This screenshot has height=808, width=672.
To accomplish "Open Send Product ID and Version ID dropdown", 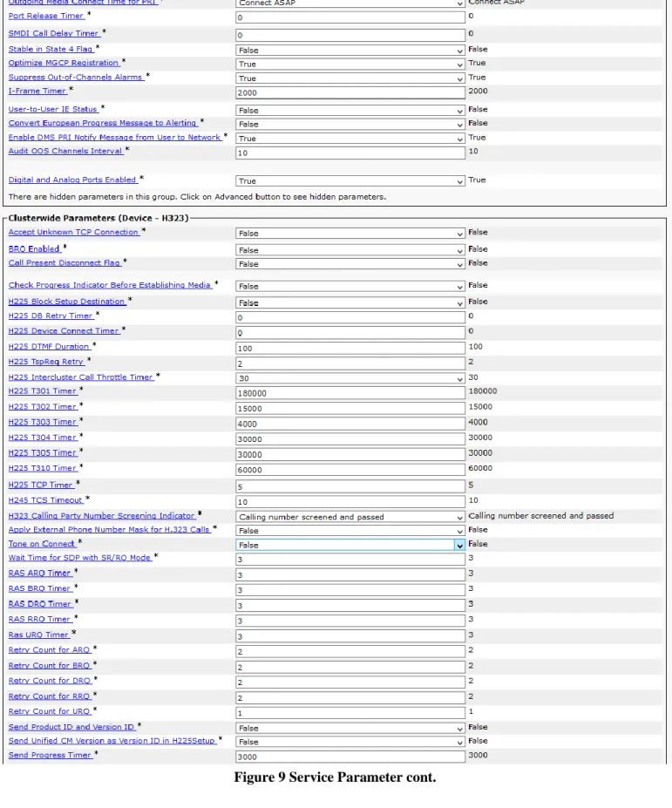I will pos(350,728).
